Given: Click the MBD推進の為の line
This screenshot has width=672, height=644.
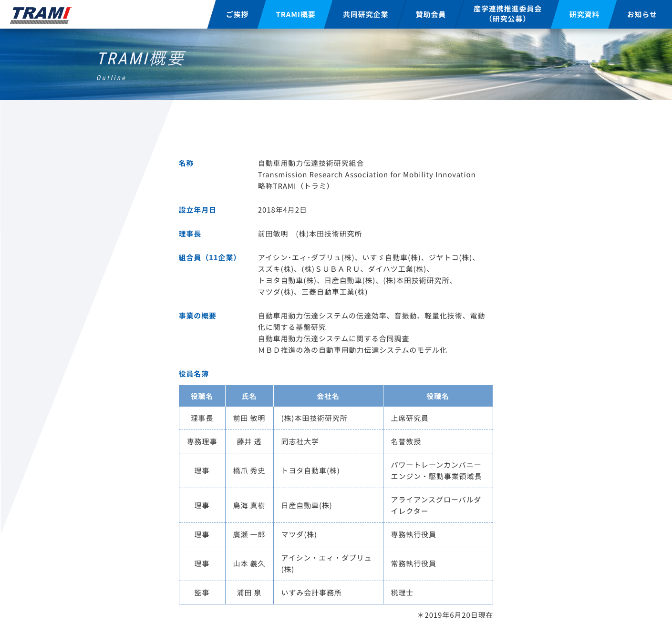Looking at the screenshot, I should click(x=352, y=350).
